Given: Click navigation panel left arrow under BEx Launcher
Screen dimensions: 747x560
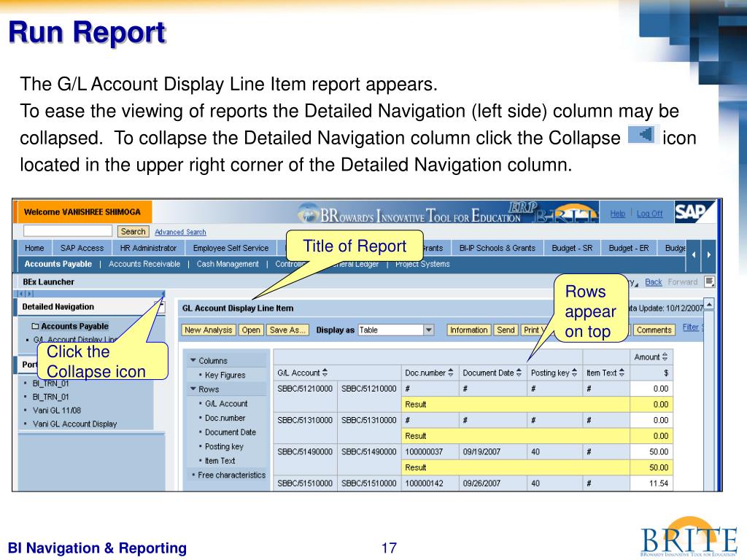Looking at the screenshot, I should [20, 294].
